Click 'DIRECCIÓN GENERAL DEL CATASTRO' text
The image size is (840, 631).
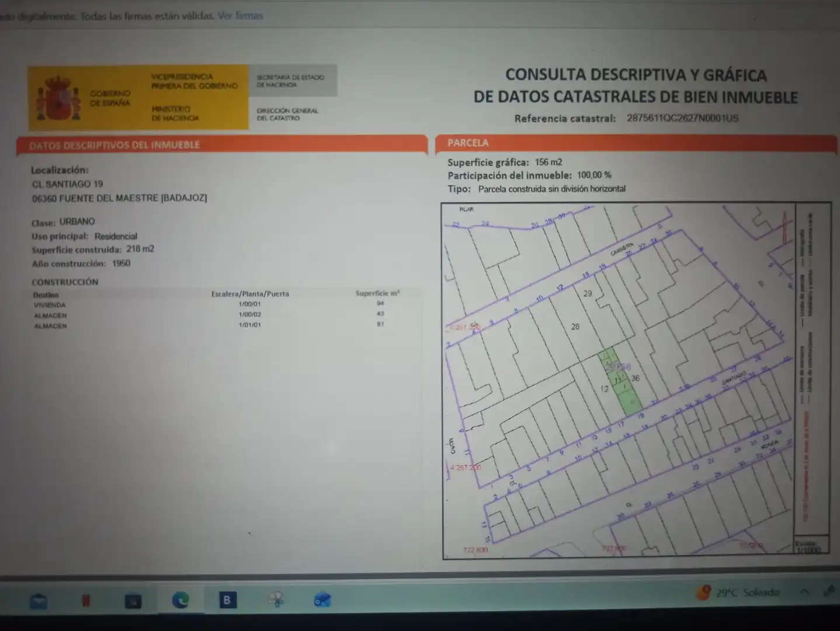287,114
